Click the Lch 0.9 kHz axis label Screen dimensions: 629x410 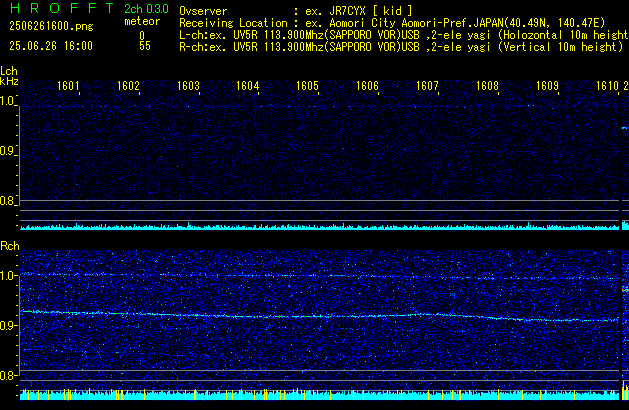[x=8, y=151]
